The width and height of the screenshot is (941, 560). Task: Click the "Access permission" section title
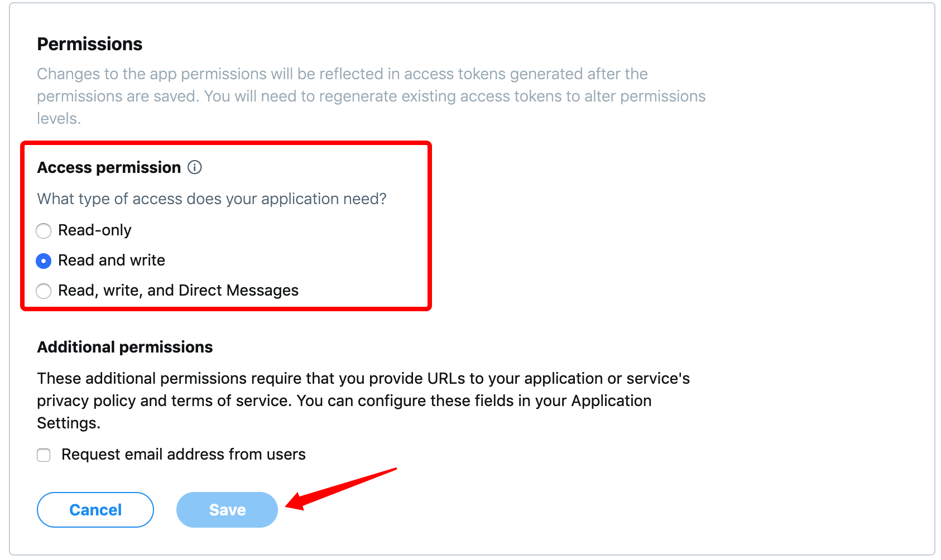(x=109, y=167)
